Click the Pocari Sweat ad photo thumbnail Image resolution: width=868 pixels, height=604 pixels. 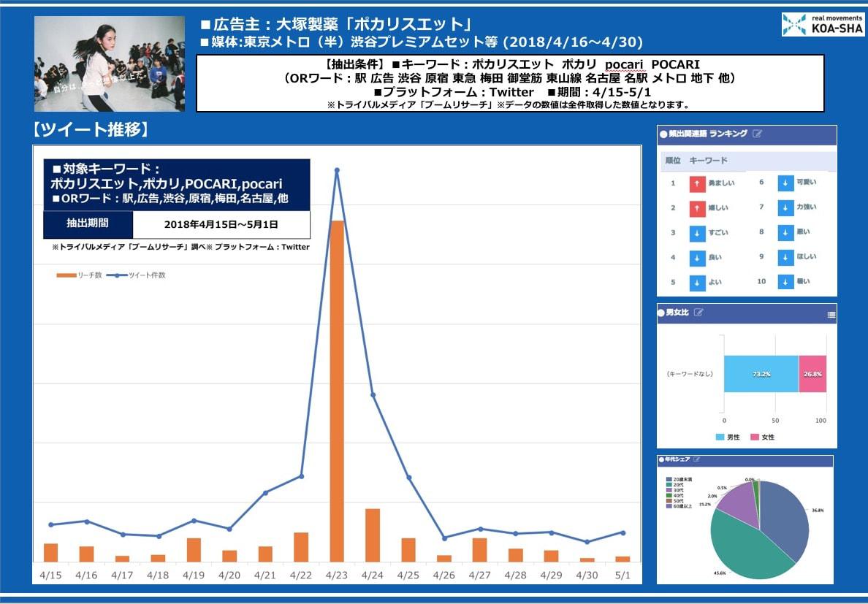pos(110,64)
